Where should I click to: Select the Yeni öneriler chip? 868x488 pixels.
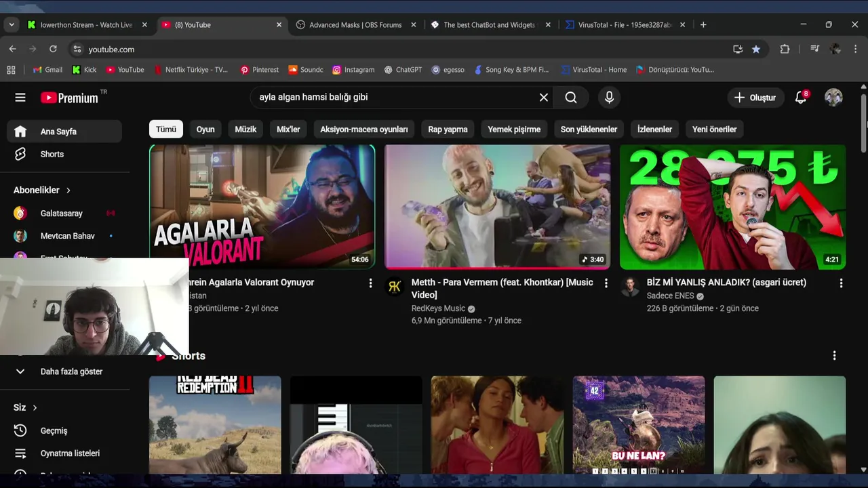[714, 129]
